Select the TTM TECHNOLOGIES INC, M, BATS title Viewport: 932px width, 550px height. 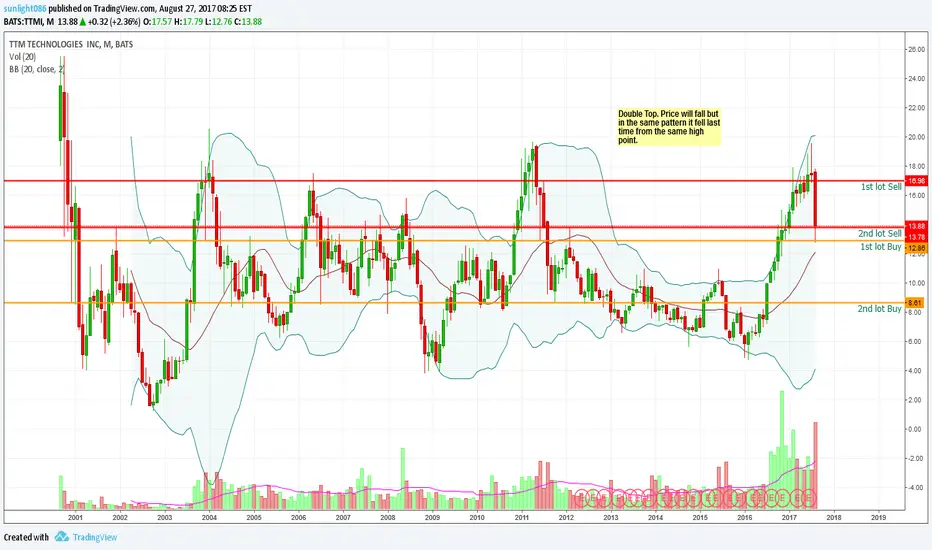coord(71,44)
